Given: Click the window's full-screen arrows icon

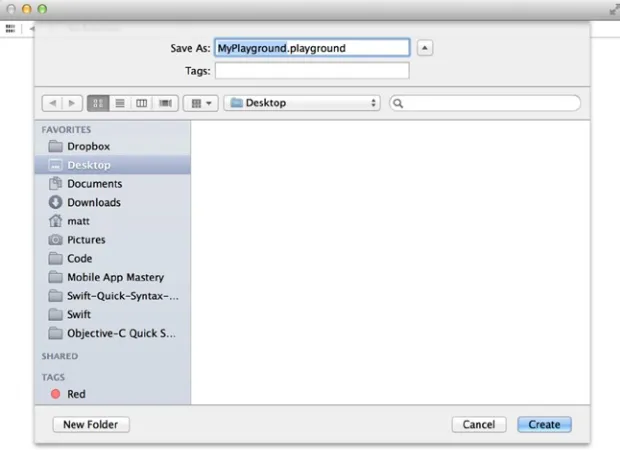Looking at the screenshot, I should (x=614, y=9).
